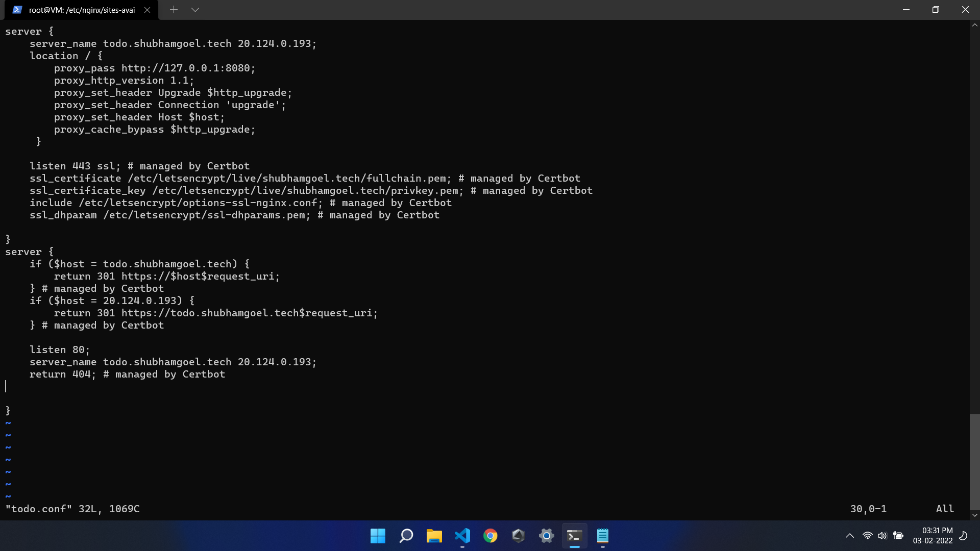Open Windows Search from the taskbar

(x=406, y=536)
